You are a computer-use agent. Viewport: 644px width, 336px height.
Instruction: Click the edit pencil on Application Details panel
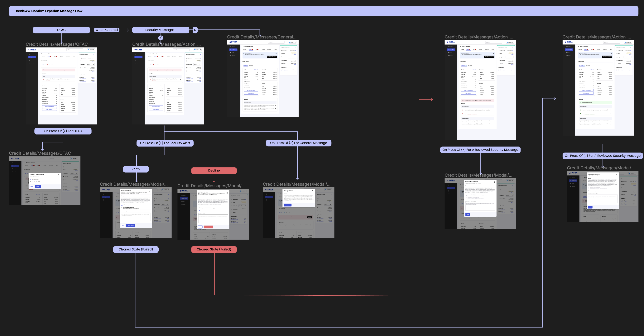click(94, 55)
